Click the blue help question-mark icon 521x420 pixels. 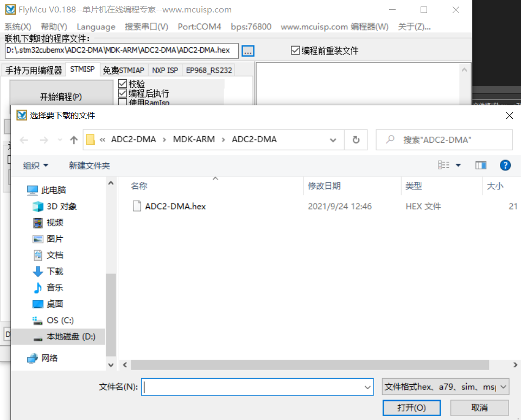tap(505, 165)
